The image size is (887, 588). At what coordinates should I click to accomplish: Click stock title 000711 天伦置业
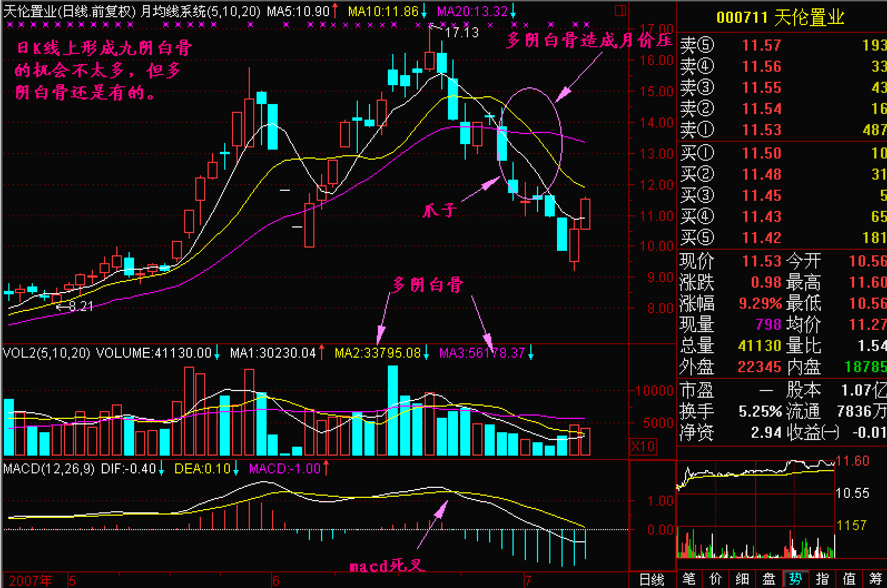780,17
